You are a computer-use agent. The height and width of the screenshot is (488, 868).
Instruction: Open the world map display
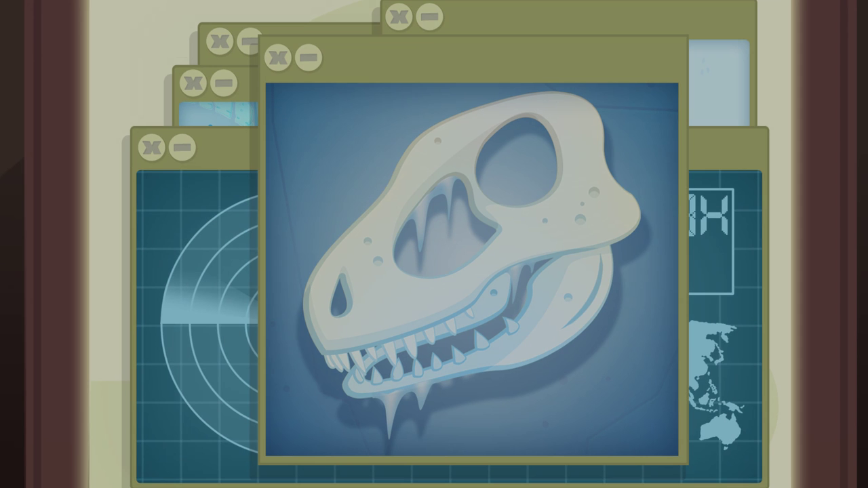pyautogui.click(x=719, y=380)
